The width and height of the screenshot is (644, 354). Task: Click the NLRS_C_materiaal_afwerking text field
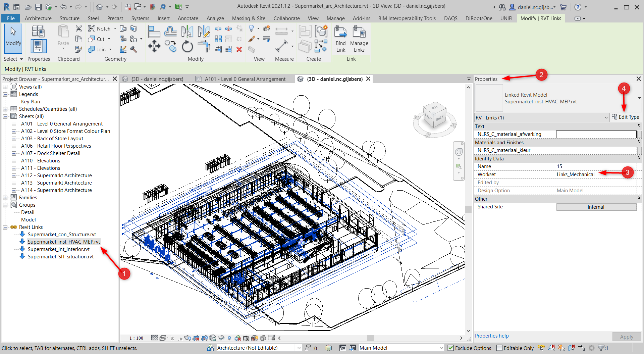coord(596,134)
